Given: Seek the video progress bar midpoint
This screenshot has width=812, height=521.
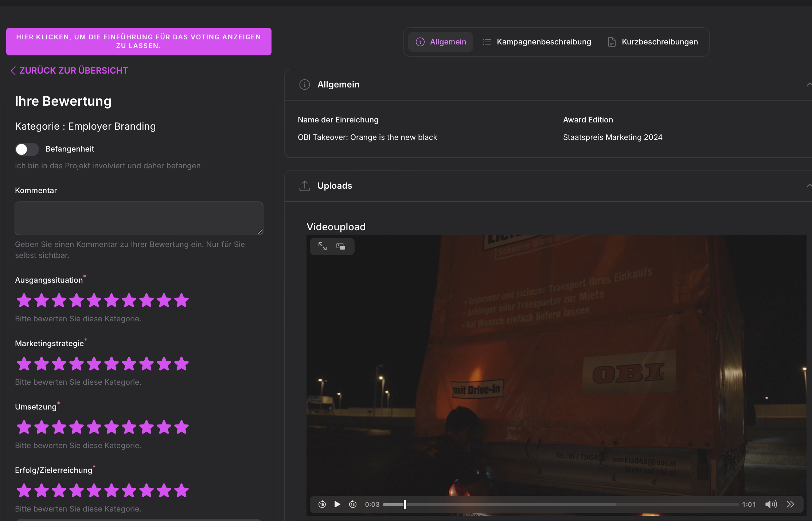Looking at the screenshot, I should 561,504.
